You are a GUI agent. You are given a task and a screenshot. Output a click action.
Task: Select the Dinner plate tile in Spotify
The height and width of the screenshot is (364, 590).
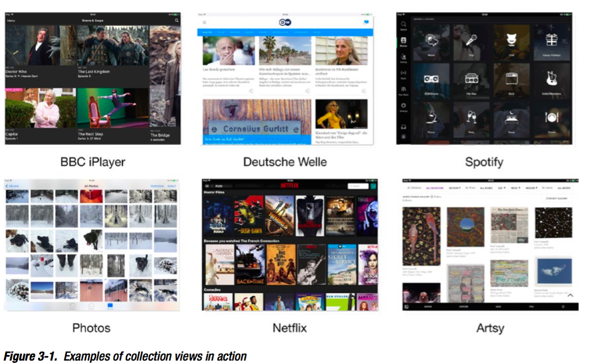[552, 120]
